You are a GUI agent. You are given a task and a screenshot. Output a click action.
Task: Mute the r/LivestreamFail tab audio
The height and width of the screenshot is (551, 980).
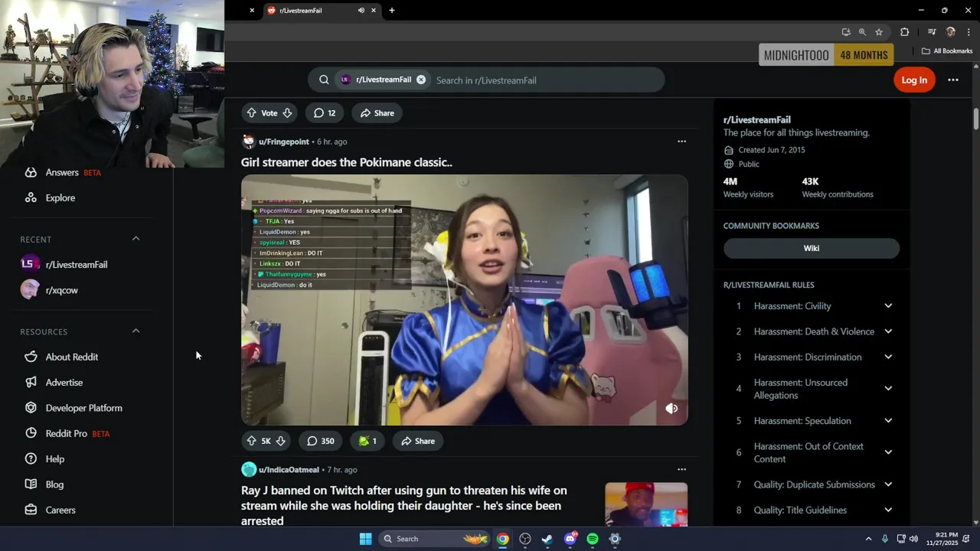(x=361, y=11)
